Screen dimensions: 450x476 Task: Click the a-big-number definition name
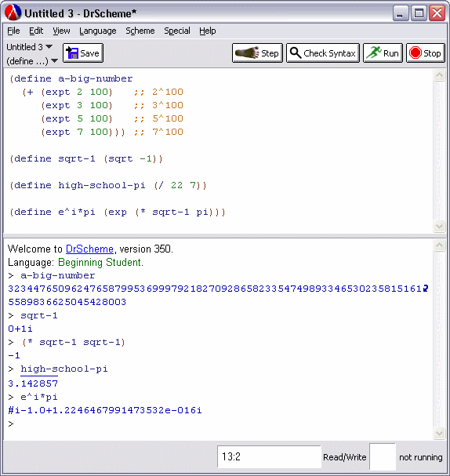click(x=96, y=78)
